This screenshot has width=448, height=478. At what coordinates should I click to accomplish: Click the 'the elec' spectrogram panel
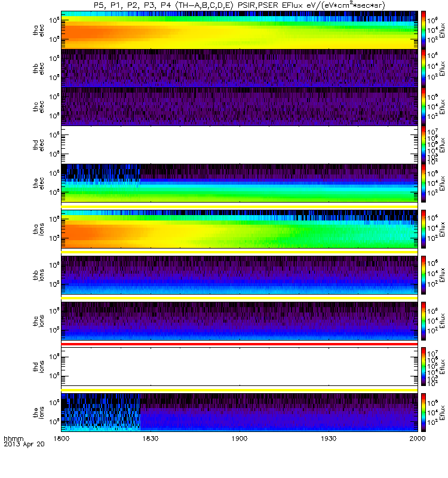[x=240, y=183]
